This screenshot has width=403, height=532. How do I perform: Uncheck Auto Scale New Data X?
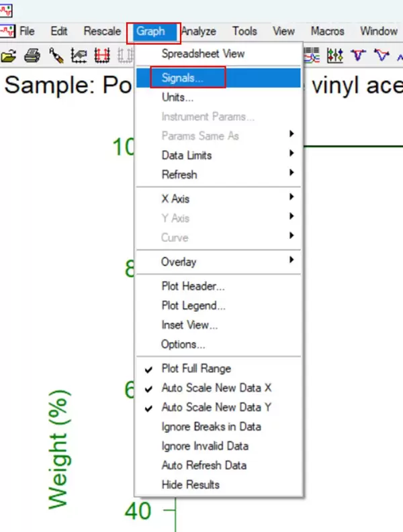[216, 388]
